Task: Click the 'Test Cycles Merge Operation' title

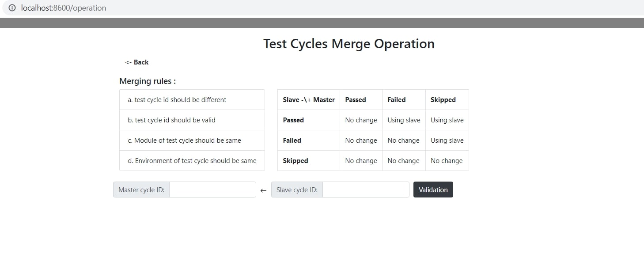Action: pos(349,44)
